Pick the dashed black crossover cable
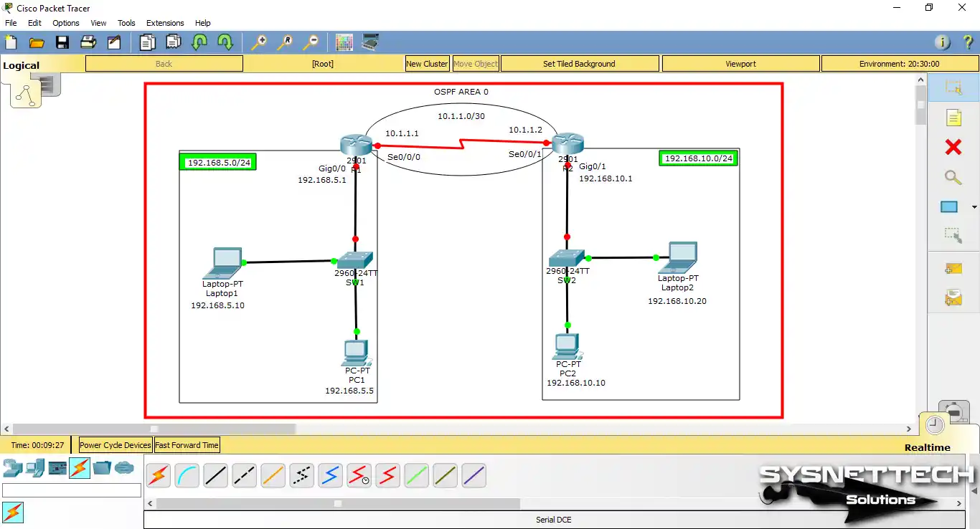The width and height of the screenshot is (980, 529). [244, 475]
